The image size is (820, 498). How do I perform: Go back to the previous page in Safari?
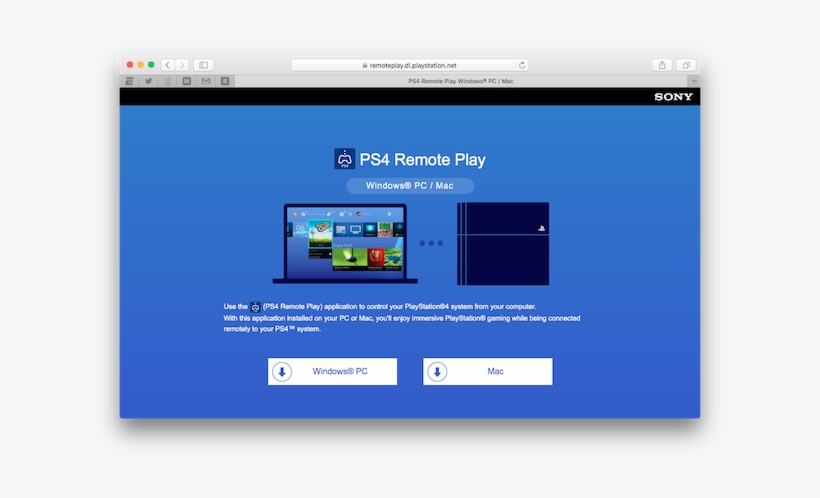pos(167,65)
